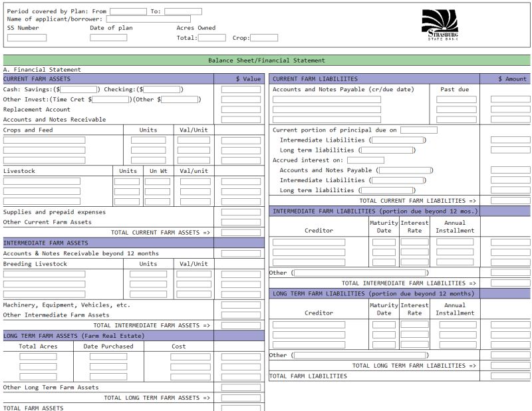Click the 'LONG TERM FARM ASSETS (Farm Real Estate)' header

pos(108,336)
